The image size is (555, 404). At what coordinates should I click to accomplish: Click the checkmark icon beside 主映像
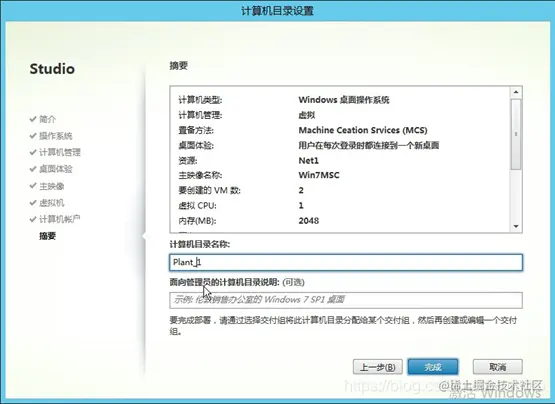coord(33,186)
